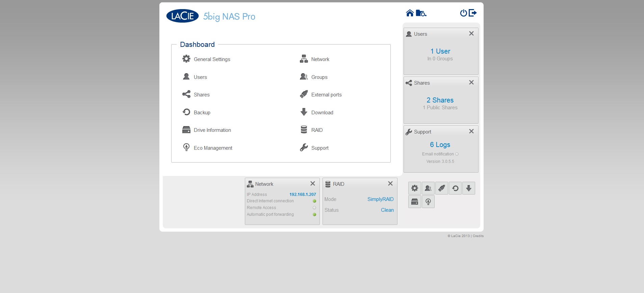The height and width of the screenshot is (293, 644).
Task: Click the IP address 192.168.1.207
Action: point(303,195)
